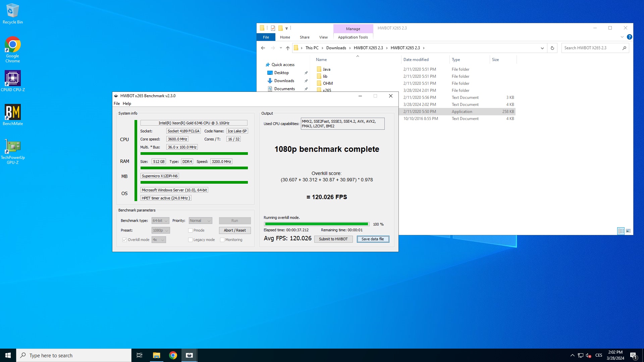The image size is (644, 362).
Task: Show hidden system tray icons
Action: click(573, 355)
